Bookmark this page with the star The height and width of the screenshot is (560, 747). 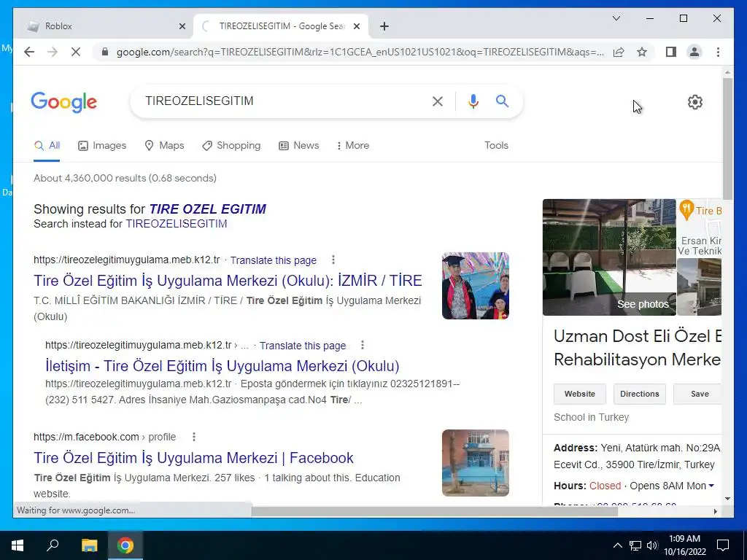click(642, 52)
